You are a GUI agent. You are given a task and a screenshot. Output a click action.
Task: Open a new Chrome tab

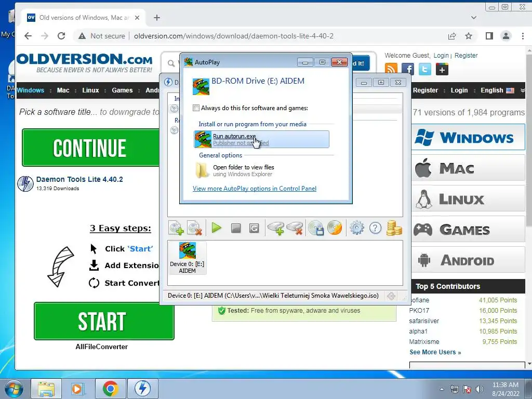coord(157,18)
